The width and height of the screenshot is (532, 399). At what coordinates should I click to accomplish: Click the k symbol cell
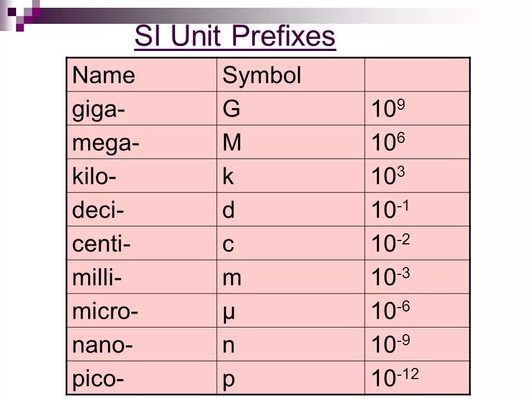[x=291, y=176]
